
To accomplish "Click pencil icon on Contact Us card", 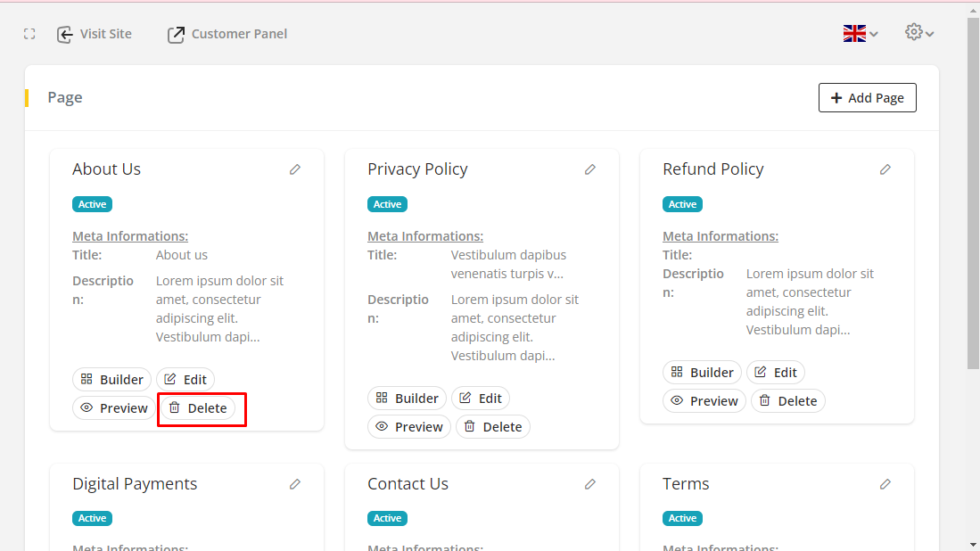I will [590, 484].
